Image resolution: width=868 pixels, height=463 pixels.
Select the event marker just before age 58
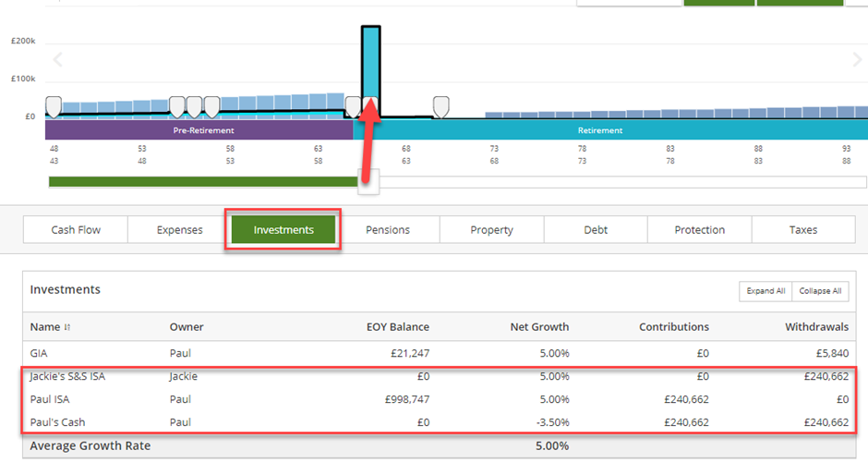(x=212, y=107)
